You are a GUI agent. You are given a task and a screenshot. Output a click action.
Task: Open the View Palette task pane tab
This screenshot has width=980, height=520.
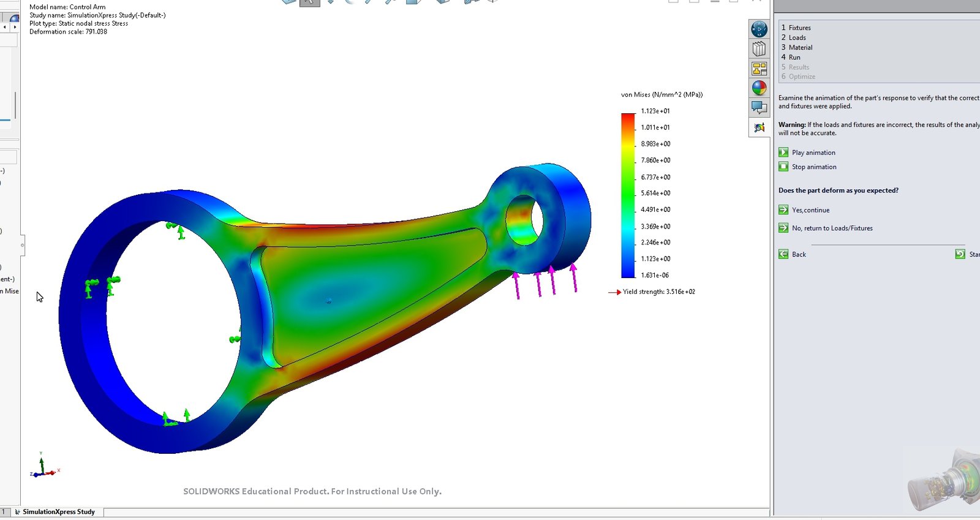coord(759,69)
